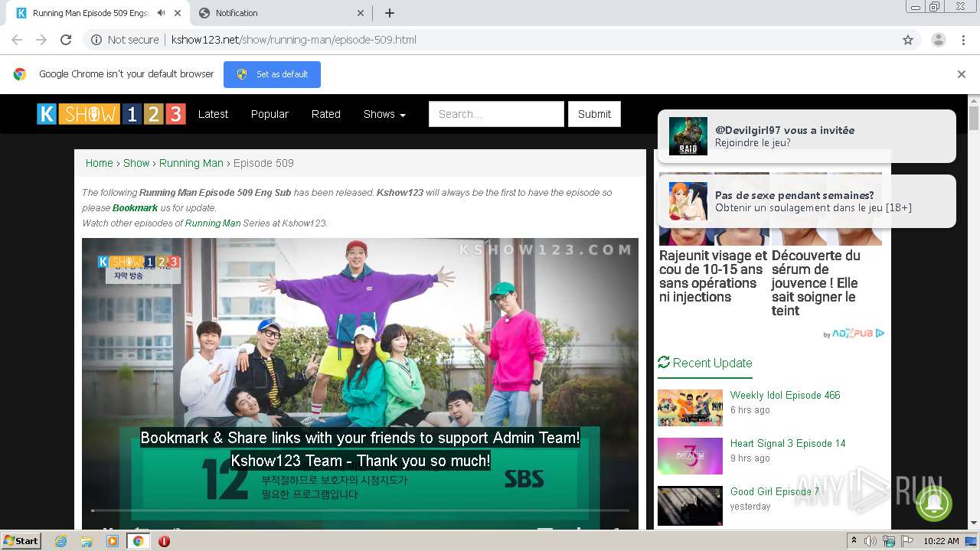Screen dimensions: 980x551
Task: Go to Home breadcrumb
Action: coord(100,163)
